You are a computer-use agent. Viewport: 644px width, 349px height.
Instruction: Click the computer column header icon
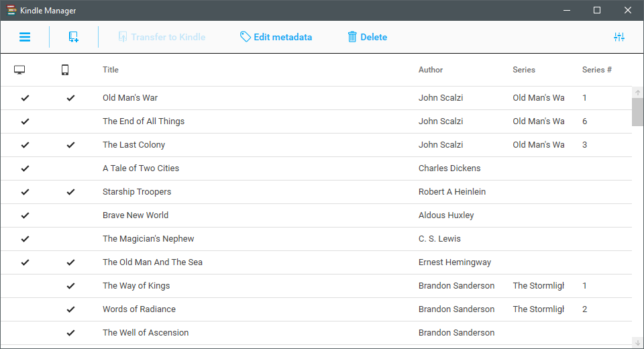[x=19, y=70]
